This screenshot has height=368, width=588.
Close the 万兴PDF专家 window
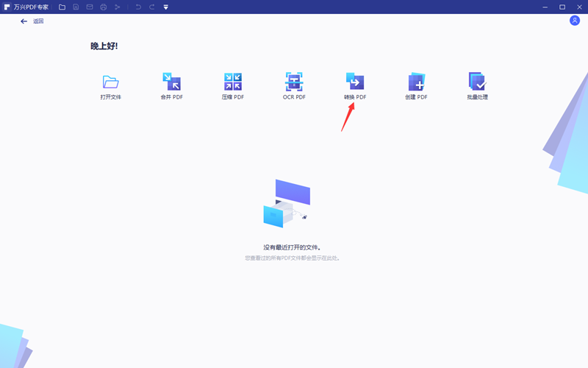coord(579,7)
